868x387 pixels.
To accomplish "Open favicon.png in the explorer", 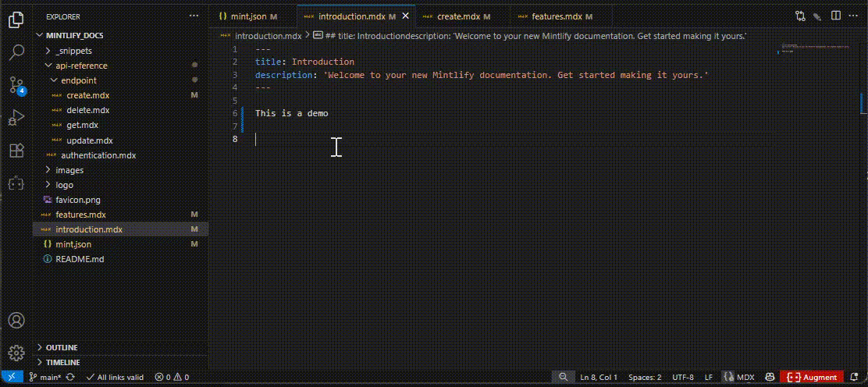I will pyautogui.click(x=121, y=200).
